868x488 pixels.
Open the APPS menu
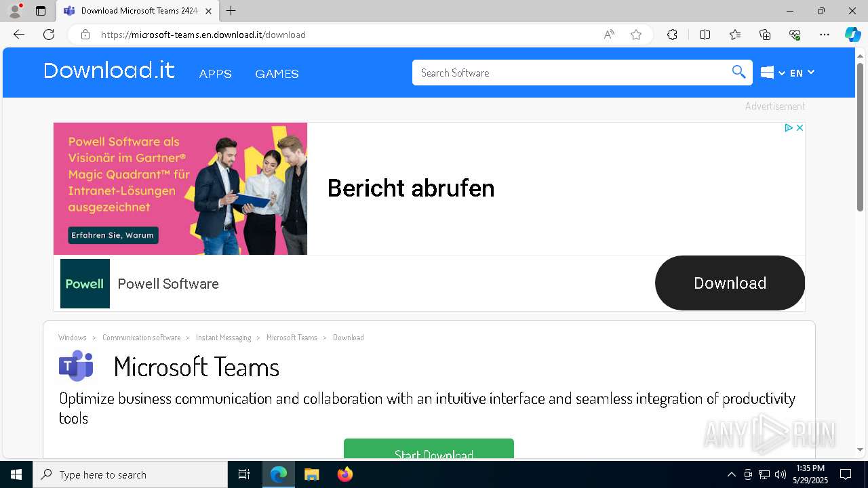pyautogui.click(x=215, y=73)
